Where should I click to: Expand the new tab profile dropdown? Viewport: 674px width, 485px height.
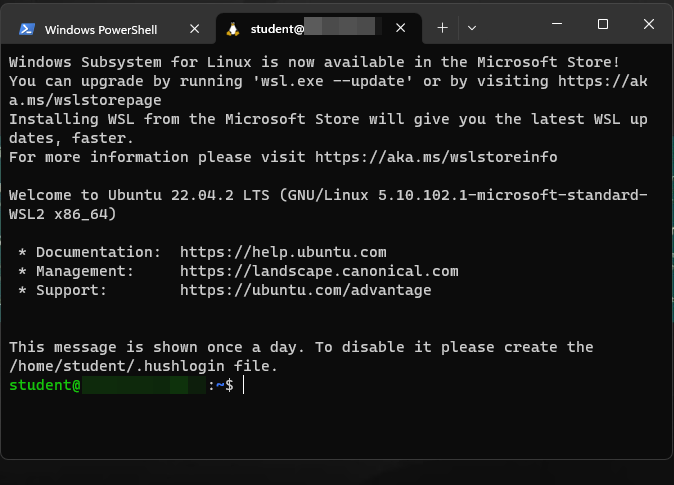(x=472, y=28)
